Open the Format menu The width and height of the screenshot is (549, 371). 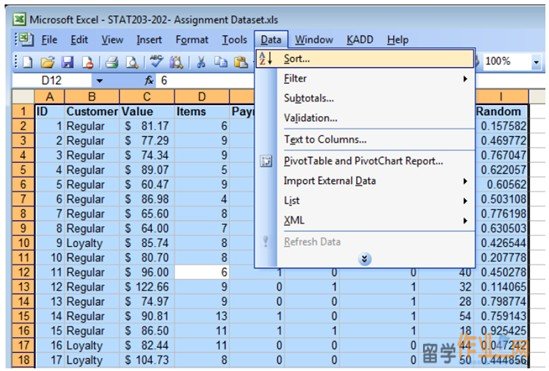(192, 40)
